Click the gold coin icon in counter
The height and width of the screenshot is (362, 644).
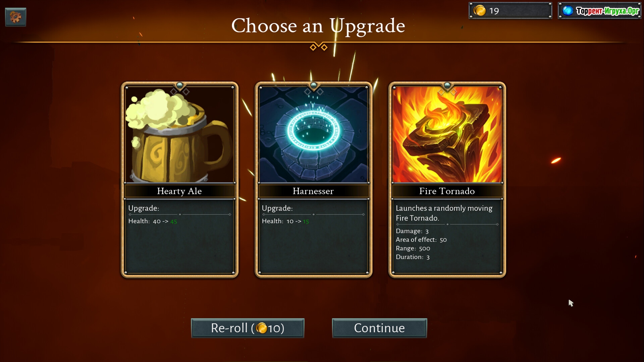(479, 11)
